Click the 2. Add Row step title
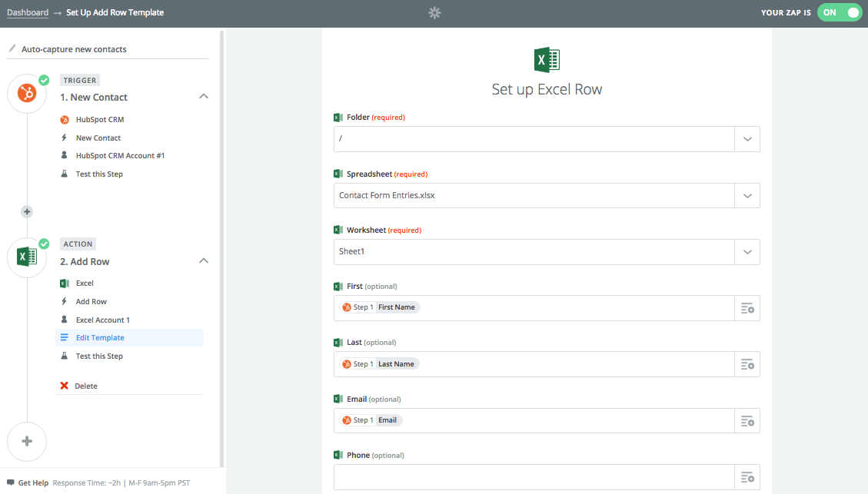The width and height of the screenshot is (868, 494). (85, 262)
